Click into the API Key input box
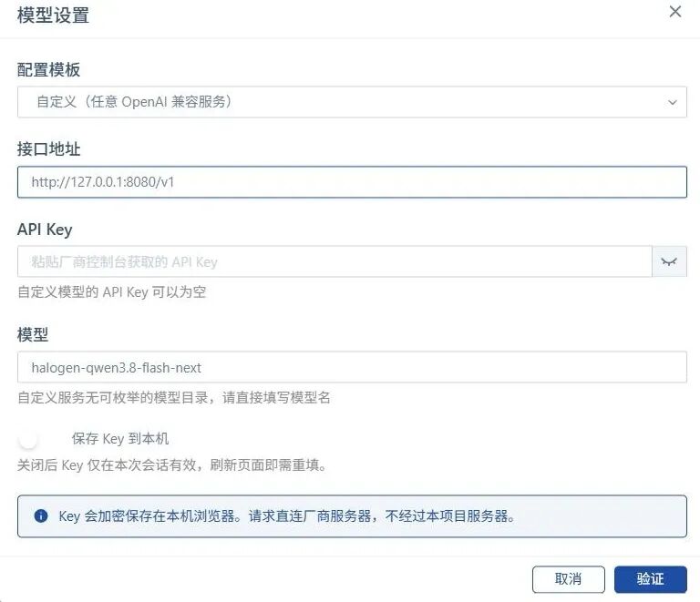Image resolution: width=700 pixels, height=602 pixels. click(x=335, y=261)
